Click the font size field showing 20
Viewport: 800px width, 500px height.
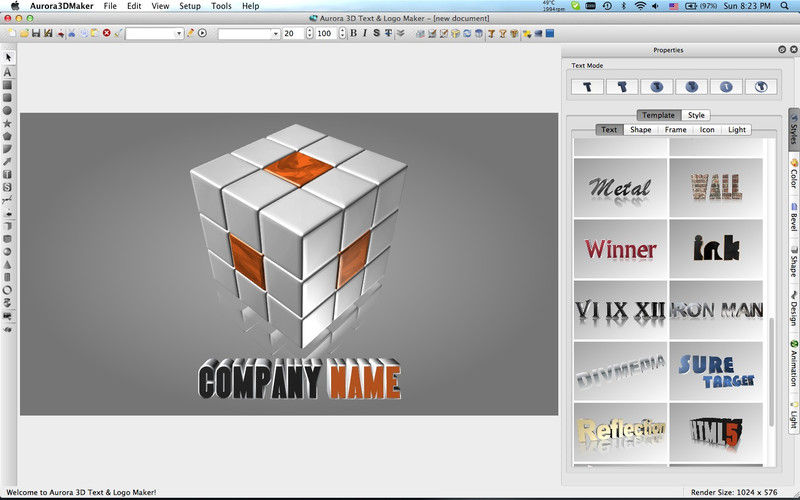click(x=294, y=34)
